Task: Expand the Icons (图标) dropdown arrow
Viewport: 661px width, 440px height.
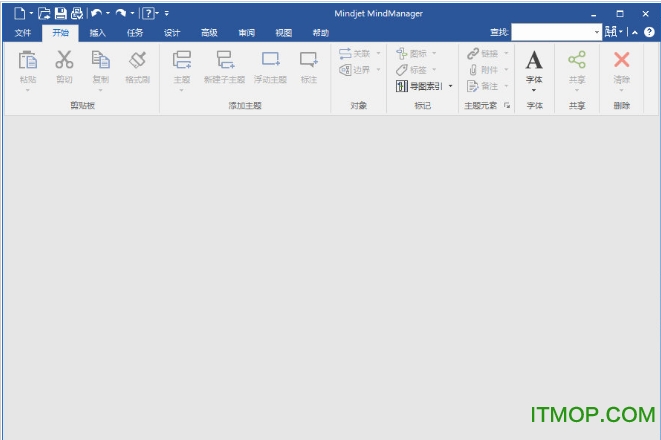Action: [434, 53]
